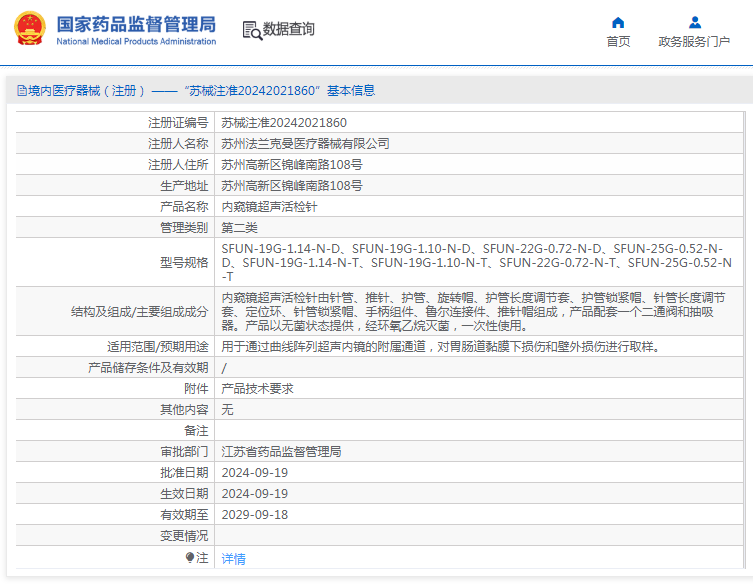Click slash value in 产品储存条件 row
The image size is (753, 587).
click(x=224, y=368)
